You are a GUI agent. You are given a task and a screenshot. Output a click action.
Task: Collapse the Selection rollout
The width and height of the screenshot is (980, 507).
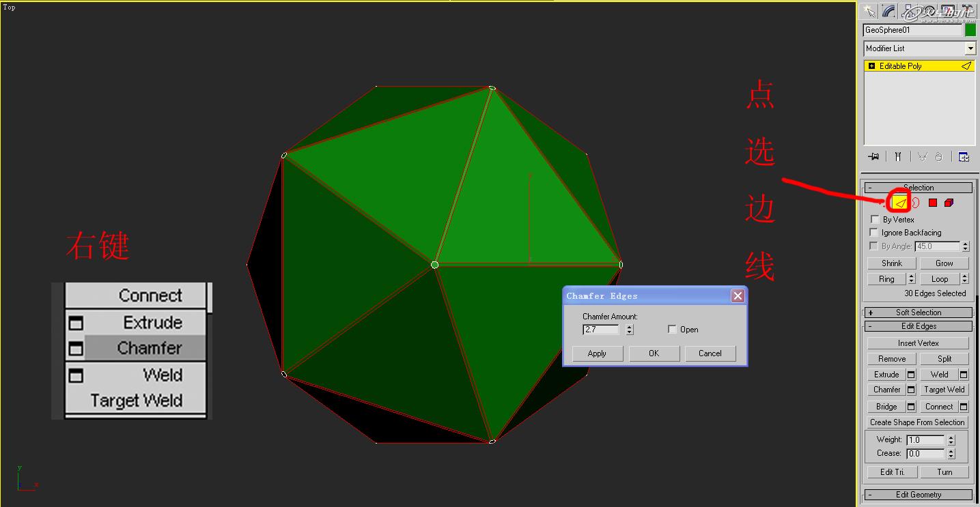point(870,187)
